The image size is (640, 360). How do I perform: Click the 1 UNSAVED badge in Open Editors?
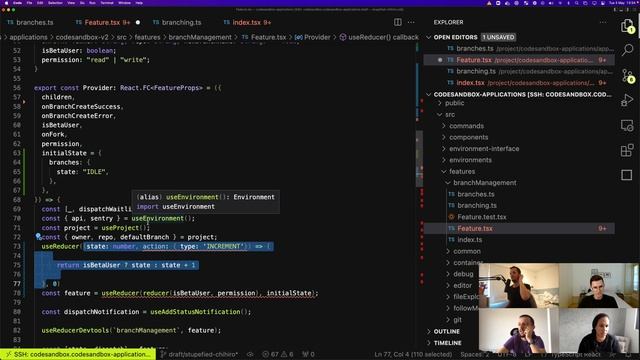(x=498, y=37)
